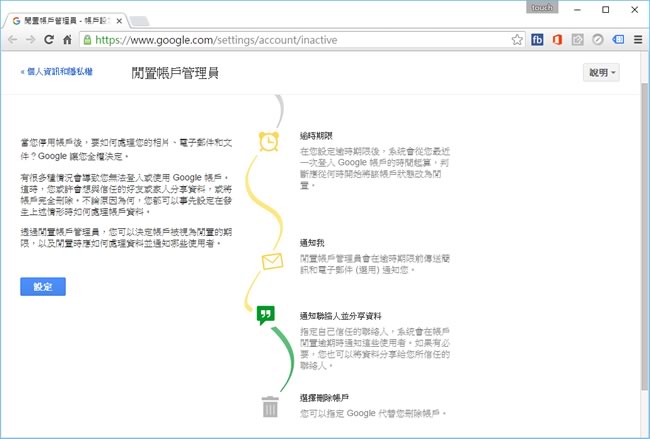
Task: Click the browser back arrow
Action: 12,40
